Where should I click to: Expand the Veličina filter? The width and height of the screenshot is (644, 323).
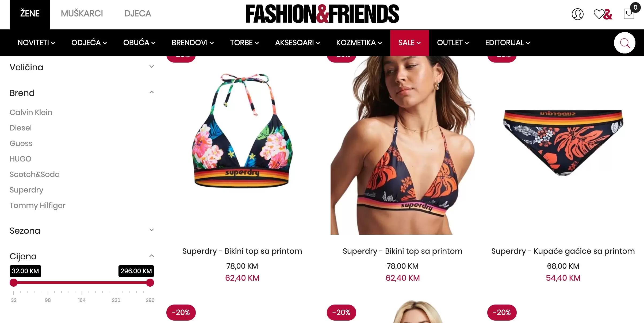(x=82, y=67)
